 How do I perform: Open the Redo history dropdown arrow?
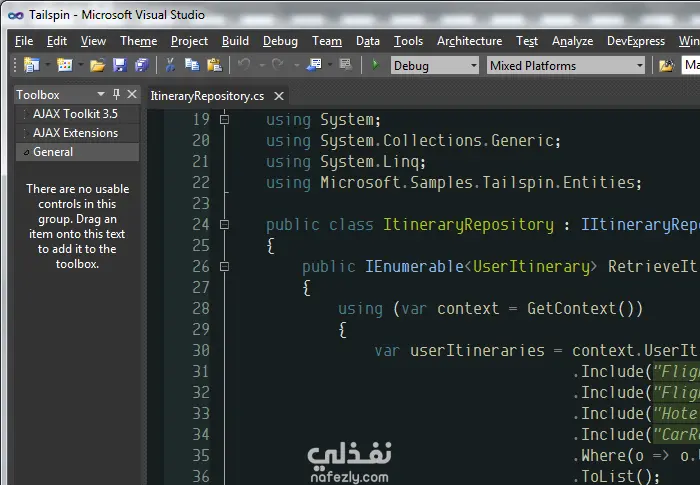(296, 65)
